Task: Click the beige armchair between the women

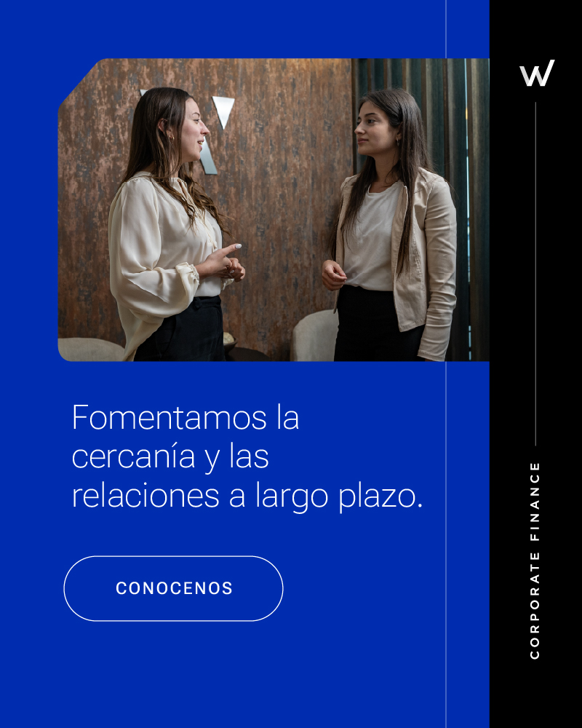Action: pyautogui.click(x=314, y=335)
